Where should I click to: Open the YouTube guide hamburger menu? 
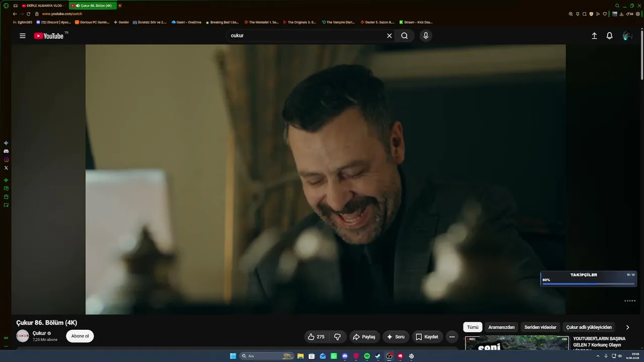pos(23,36)
